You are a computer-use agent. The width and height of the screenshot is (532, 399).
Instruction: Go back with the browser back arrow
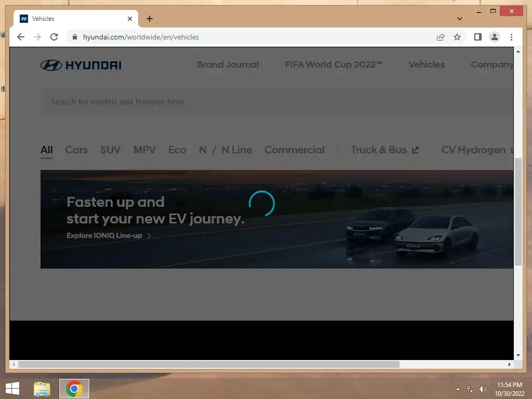click(21, 37)
